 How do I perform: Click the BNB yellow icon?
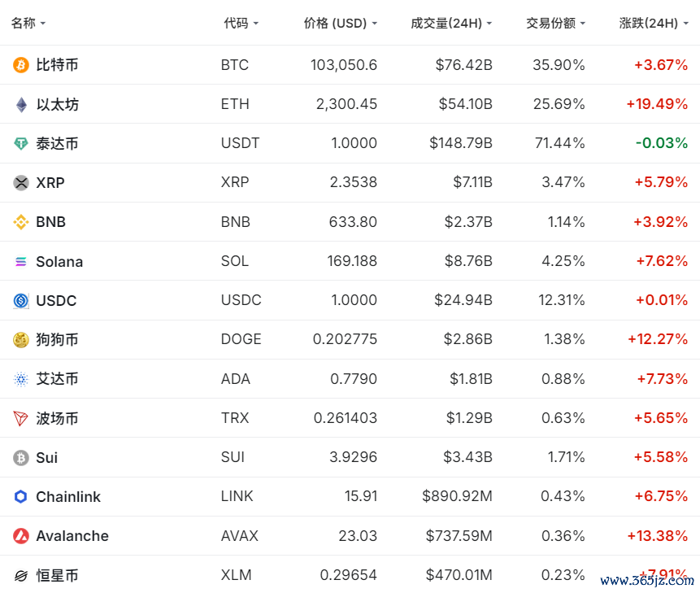[21, 222]
